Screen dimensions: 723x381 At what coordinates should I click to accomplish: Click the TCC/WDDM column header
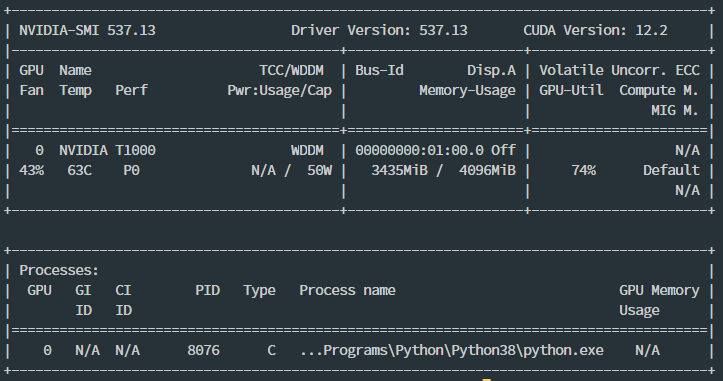coord(291,71)
